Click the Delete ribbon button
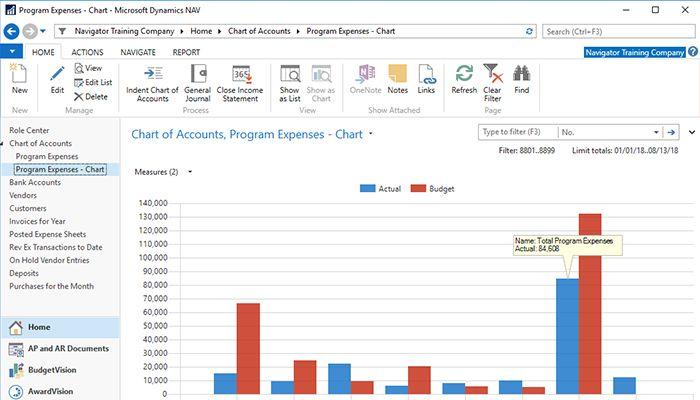This screenshot has height=400, width=700. 91,96
